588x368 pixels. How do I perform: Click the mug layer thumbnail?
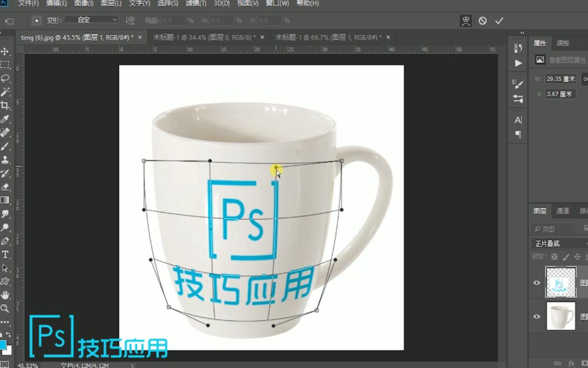(x=560, y=316)
